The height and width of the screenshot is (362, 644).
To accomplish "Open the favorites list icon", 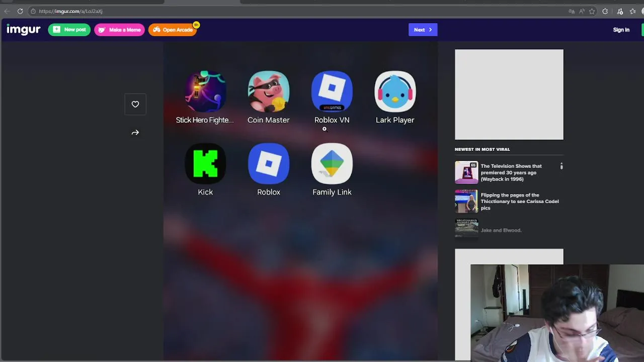I will pos(633,11).
